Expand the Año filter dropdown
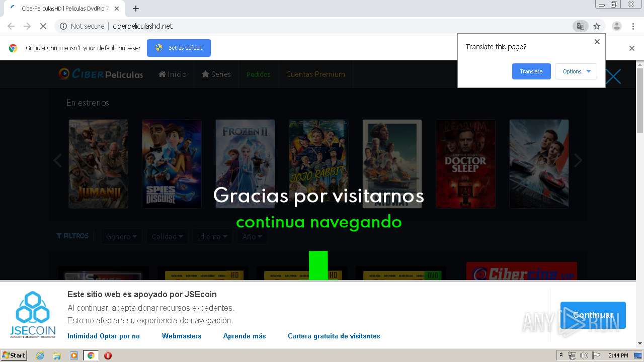This screenshot has width=644, height=362. 252,236
